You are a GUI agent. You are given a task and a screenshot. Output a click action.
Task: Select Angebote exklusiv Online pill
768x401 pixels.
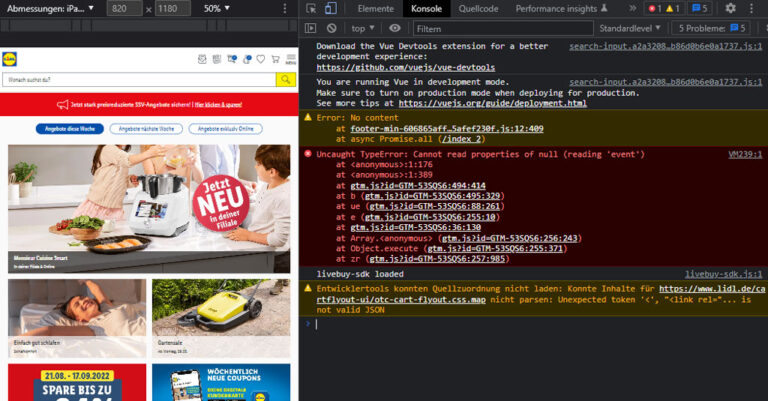point(225,129)
